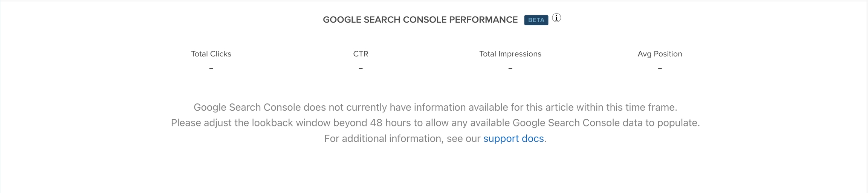The height and width of the screenshot is (193, 868).
Task: Click the dash value under Total Clicks
Action: (x=211, y=68)
